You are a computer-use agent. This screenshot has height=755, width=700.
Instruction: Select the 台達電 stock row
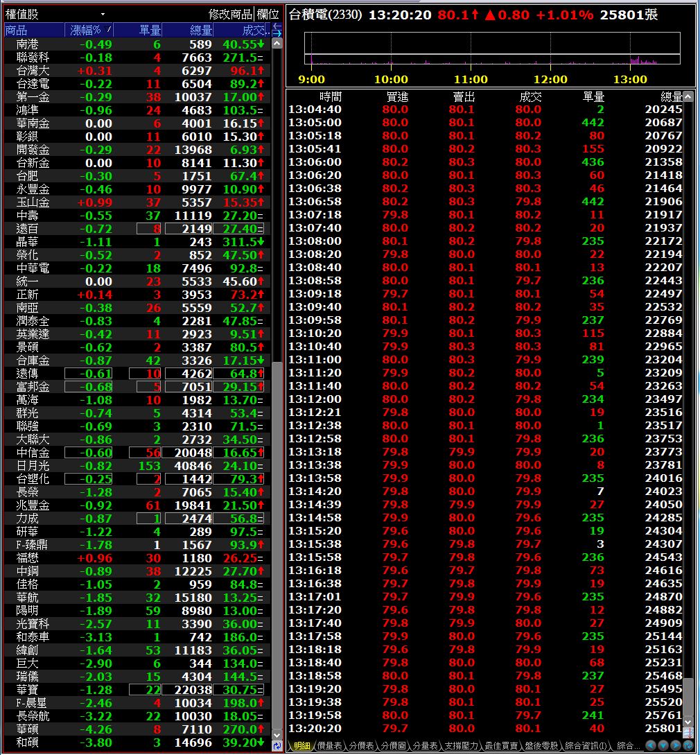point(137,84)
